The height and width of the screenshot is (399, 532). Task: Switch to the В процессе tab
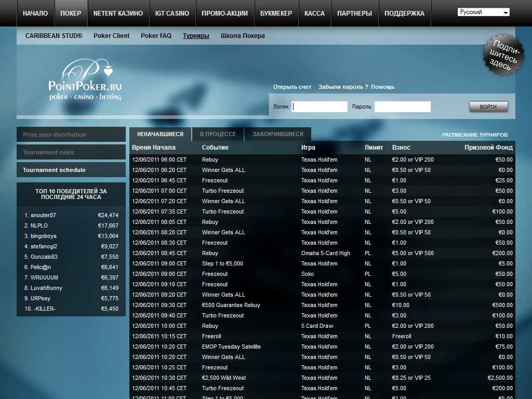(218, 134)
